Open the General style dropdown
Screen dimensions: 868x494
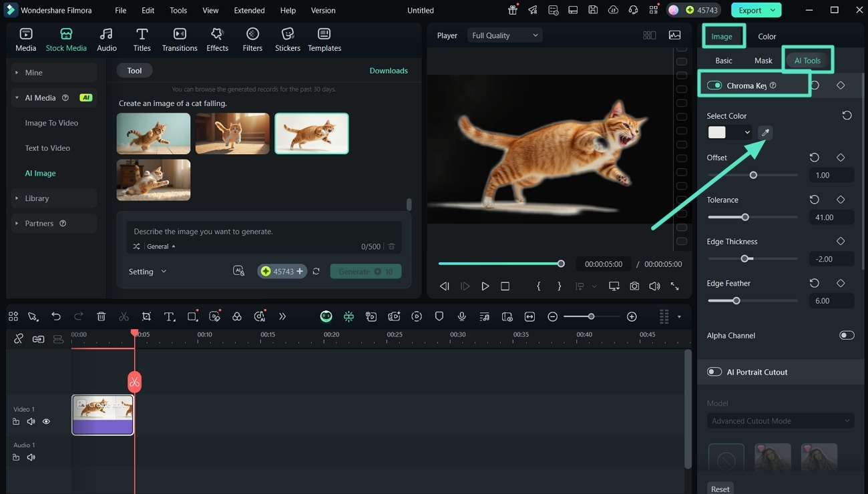tap(161, 246)
